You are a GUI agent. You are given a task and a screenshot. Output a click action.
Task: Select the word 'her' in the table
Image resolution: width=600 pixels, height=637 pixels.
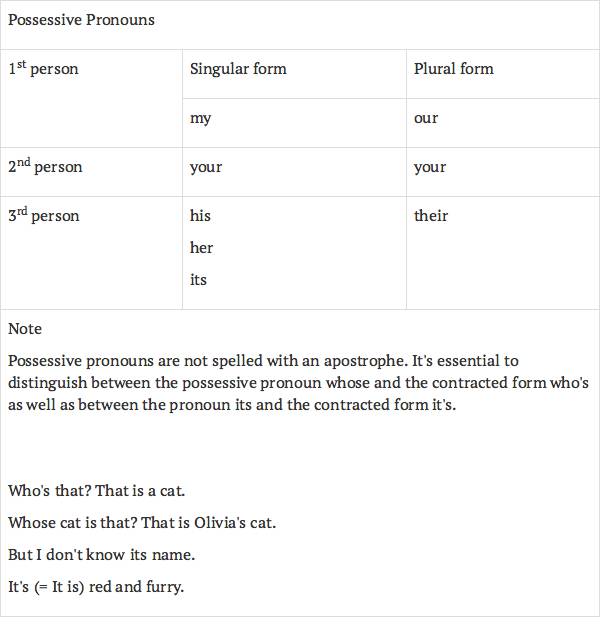tap(202, 248)
